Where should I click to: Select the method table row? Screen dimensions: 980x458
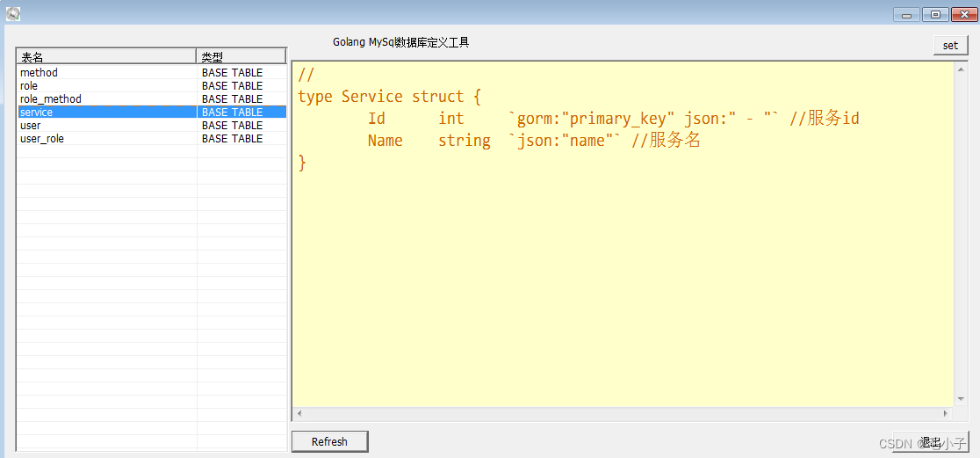[151, 73]
